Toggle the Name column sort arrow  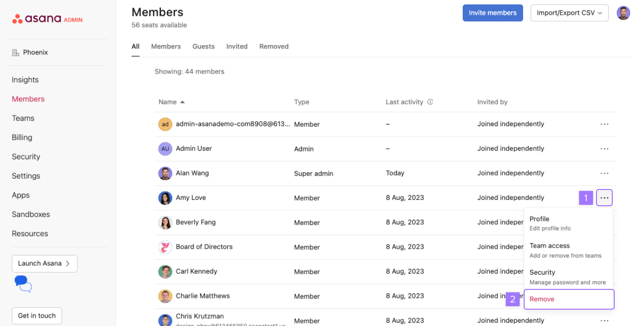pos(182,102)
